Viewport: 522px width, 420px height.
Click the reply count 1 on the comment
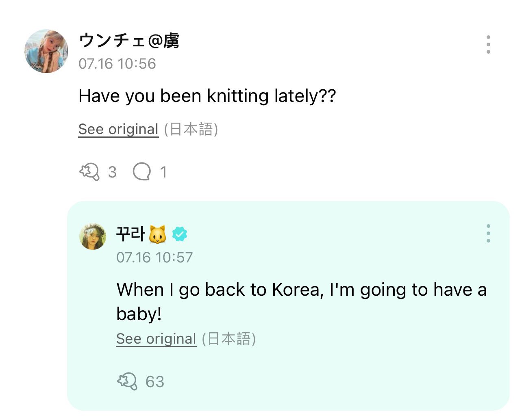click(163, 172)
